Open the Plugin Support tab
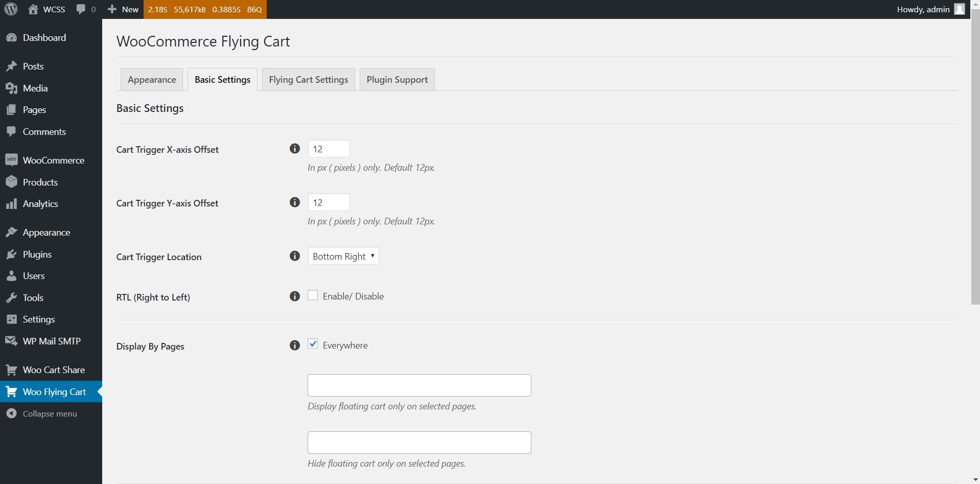The width and height of the screenshot is (980, 484). [x=397, y=79]
